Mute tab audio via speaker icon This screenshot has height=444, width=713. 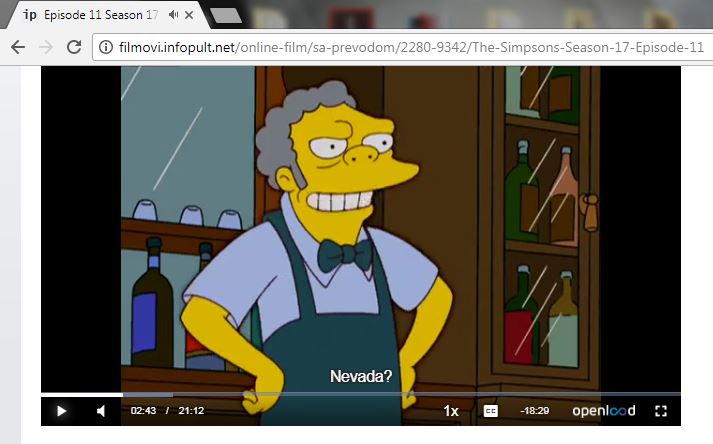tap(173, 15)
